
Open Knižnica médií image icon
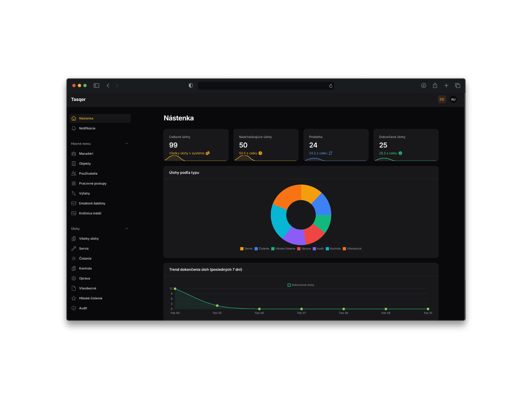tap(74, 213)
